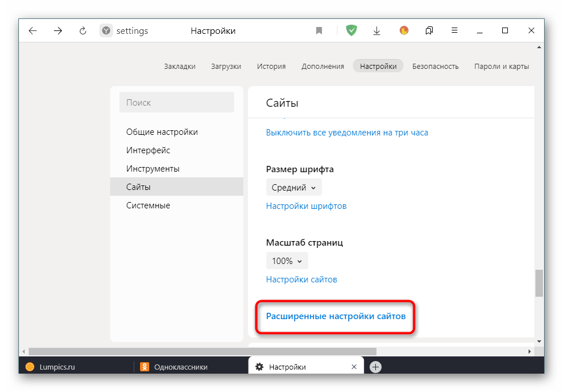This screenshot has height=392, width=563.
Task: Open the Настройки шрифтов link
Action: (306, 205)
